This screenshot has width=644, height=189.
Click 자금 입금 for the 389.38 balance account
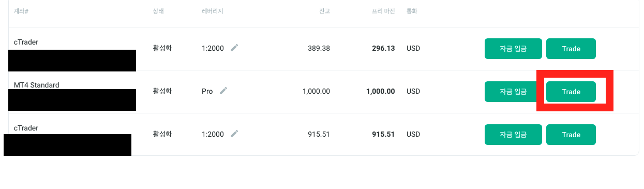(x=513, y=49)
